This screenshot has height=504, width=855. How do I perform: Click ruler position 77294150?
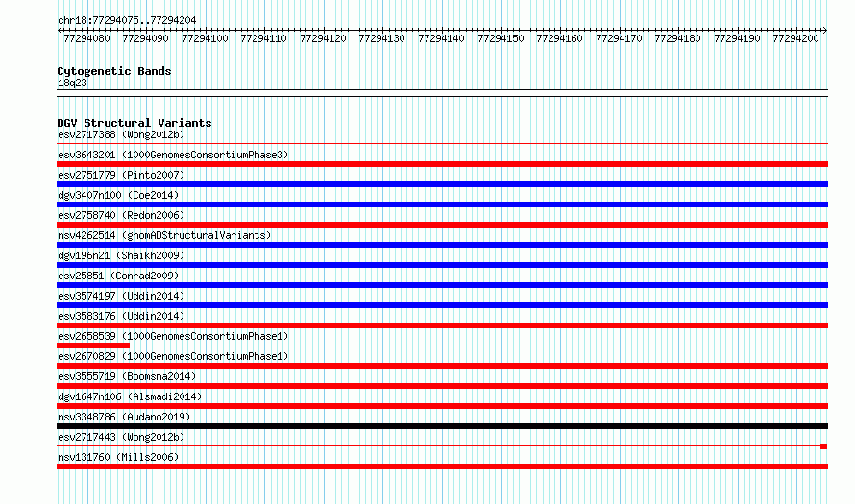point(501,38)
